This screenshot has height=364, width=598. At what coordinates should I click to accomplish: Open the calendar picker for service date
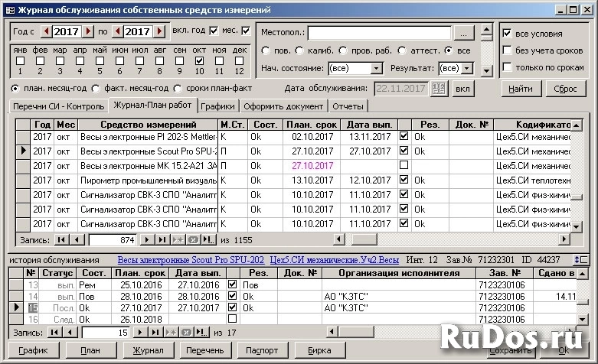pos(439,89)
